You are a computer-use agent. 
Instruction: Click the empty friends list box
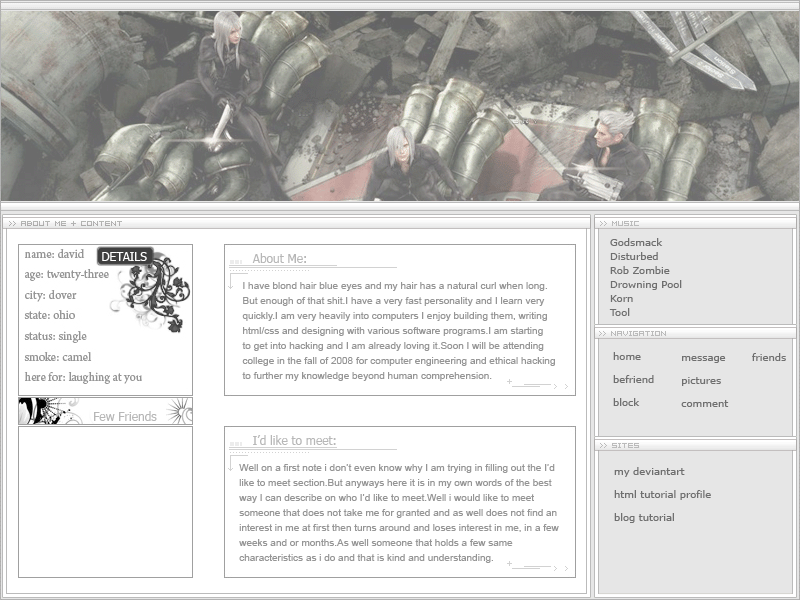[x=106, y=502]
